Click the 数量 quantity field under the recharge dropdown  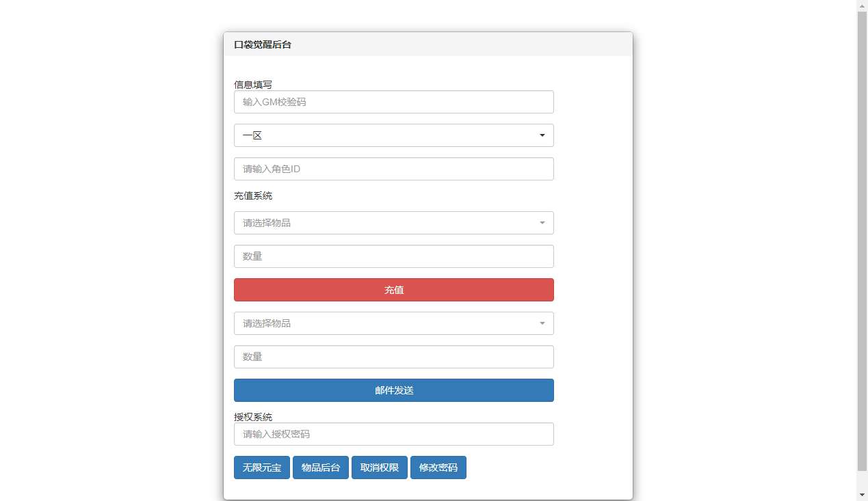[394, 256]
